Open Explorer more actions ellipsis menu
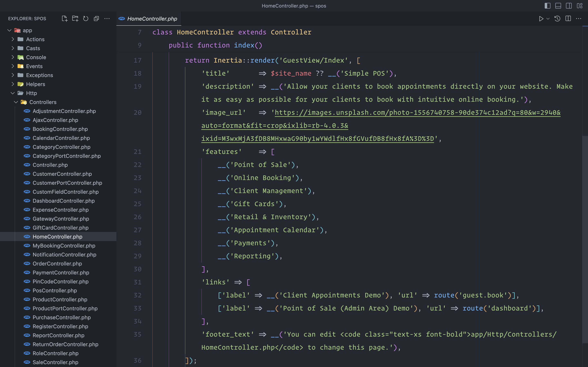Viewport: 588px width, 367px height. (107, 19)
